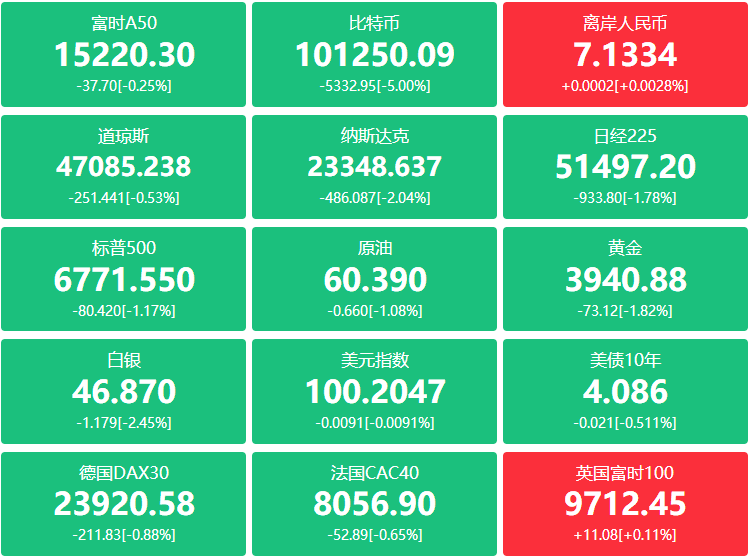Open the 美债10年 yield card

coord(625,390)
